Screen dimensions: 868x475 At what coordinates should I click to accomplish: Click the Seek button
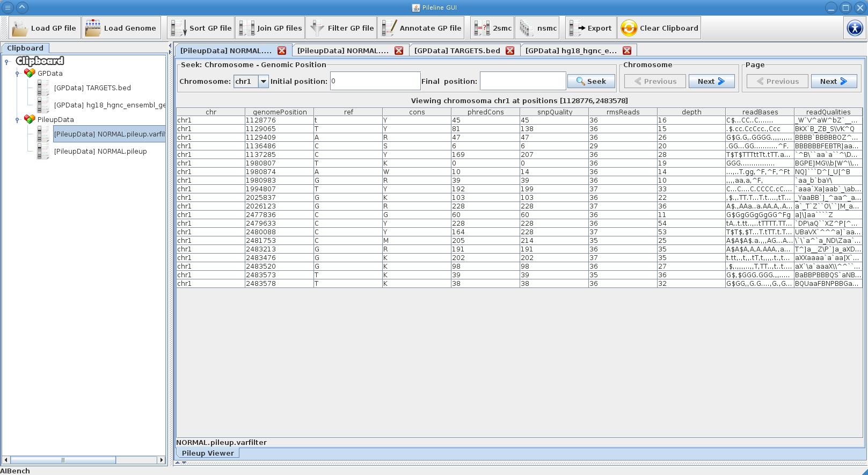click(x=591, y=81)
